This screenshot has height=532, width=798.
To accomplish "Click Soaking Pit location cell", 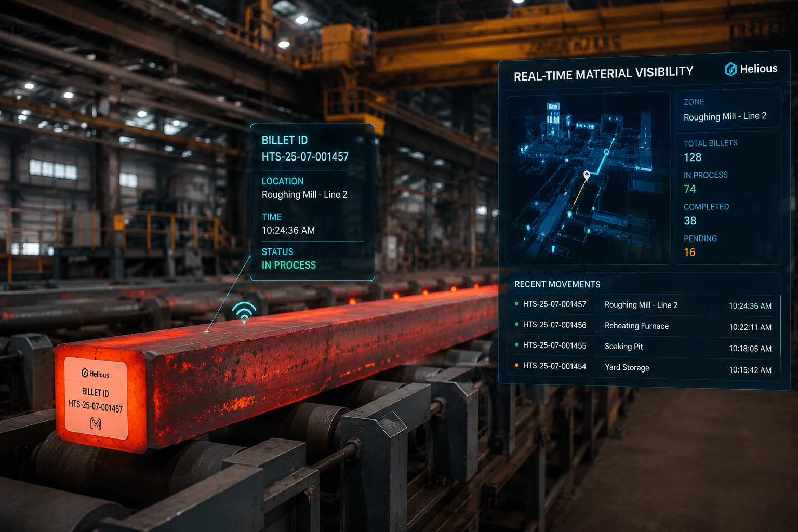I will tap(623, 347).
